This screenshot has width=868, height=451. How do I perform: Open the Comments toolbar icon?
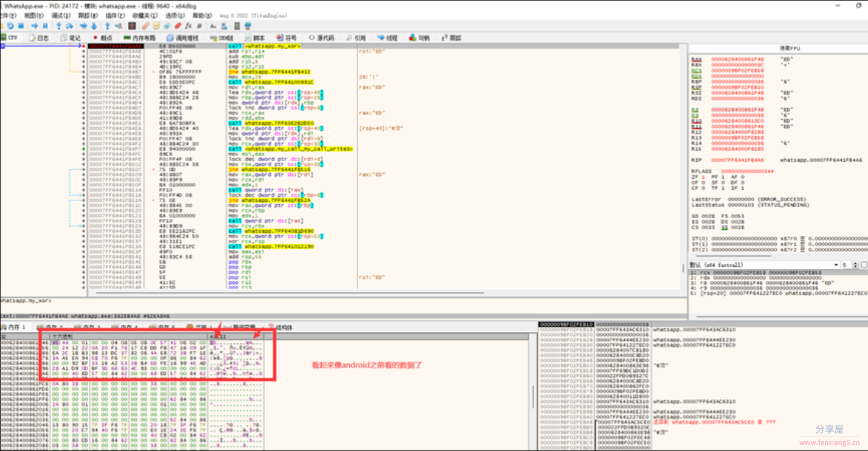click(x=156, y=26)
